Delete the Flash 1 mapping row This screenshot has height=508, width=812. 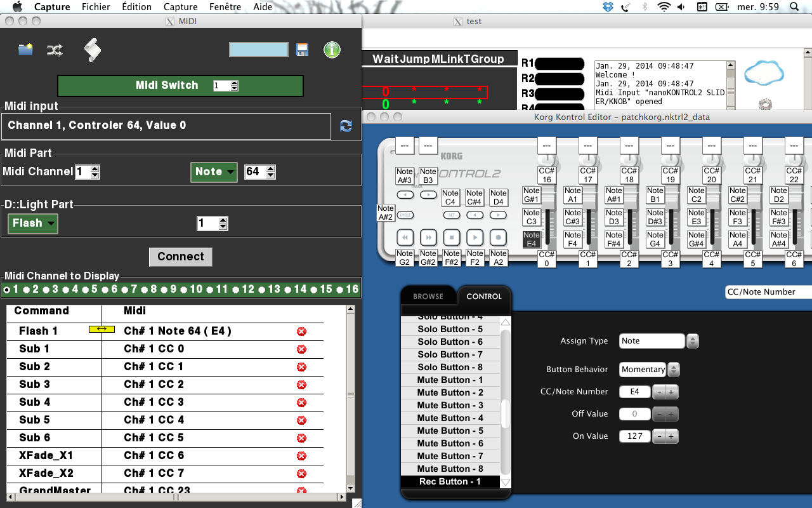click(301, 331)
